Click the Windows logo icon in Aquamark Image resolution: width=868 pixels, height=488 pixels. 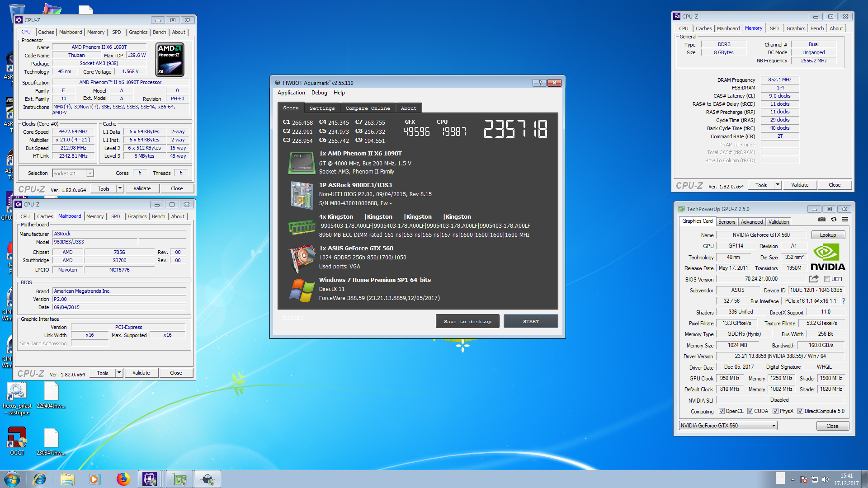(302, 291)
